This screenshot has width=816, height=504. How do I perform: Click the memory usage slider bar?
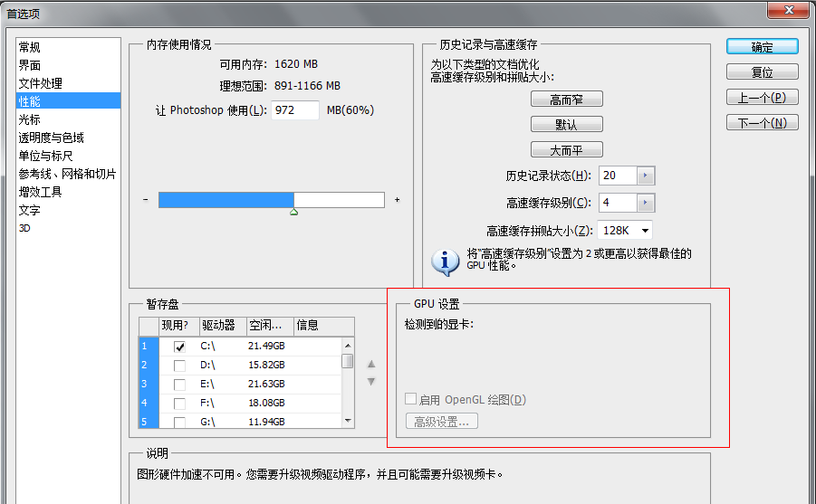(271, 200)
